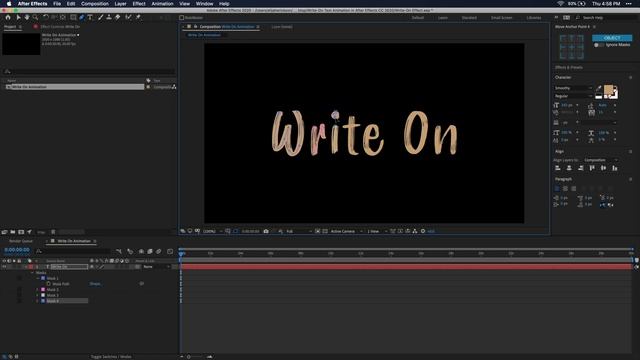Select the Libraries workspace
This screenshot has width=640, height=360.
(534, 18)
